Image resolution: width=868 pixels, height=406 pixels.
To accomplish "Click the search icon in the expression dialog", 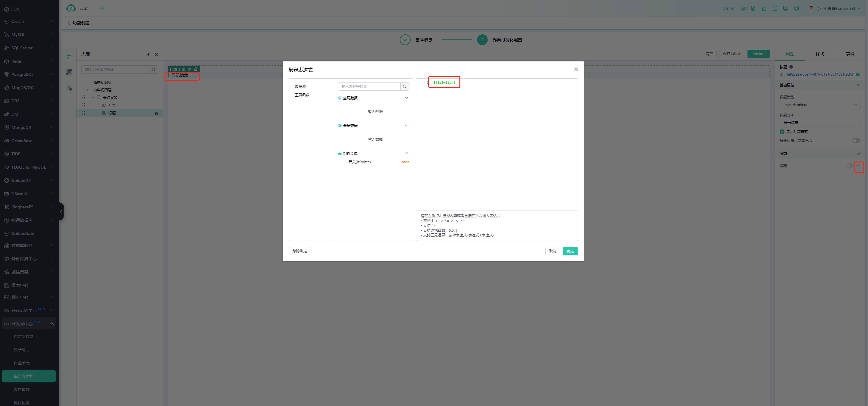I will 405,87.
